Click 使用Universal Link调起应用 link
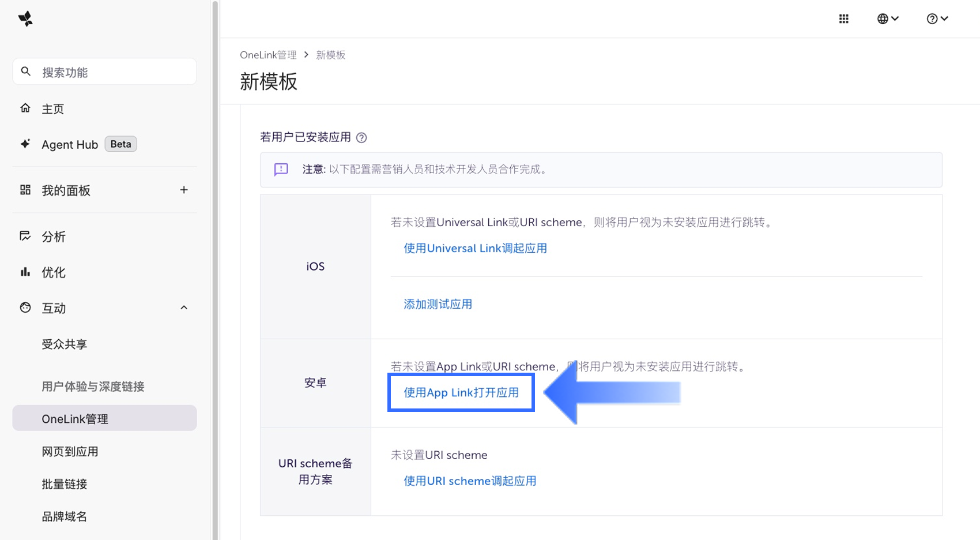980x540 pixels. [475, 249]
